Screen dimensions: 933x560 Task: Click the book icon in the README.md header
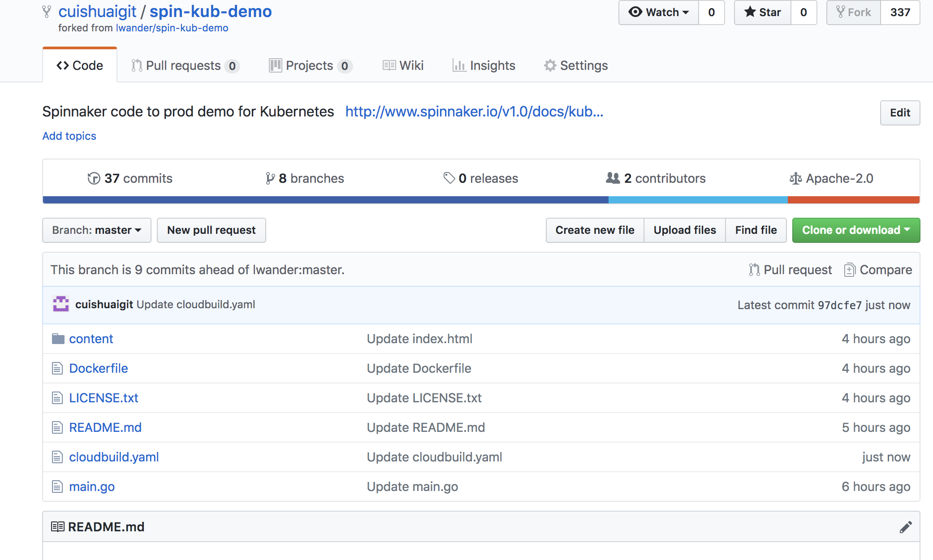[x=58, y=526]
